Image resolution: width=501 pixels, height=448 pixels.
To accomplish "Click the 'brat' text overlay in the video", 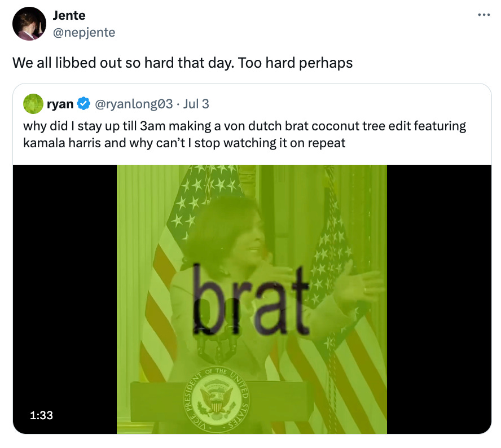I will (251, 300).
